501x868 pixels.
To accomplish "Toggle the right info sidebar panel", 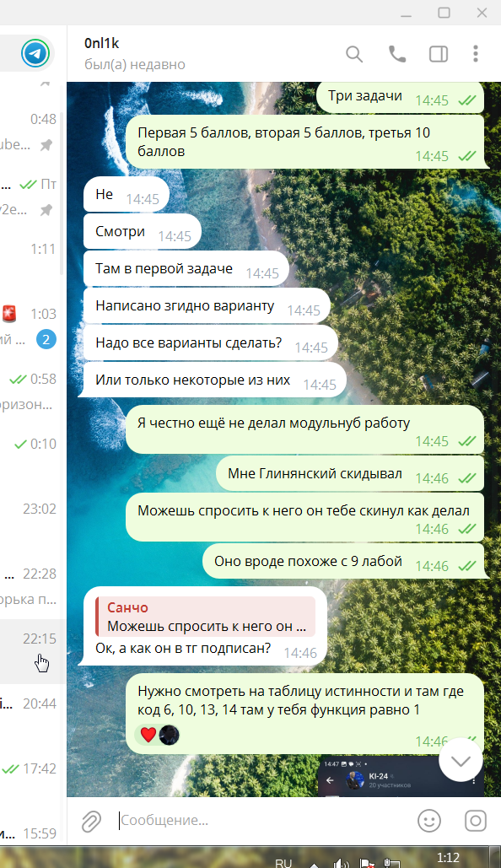I will point(439,54).
